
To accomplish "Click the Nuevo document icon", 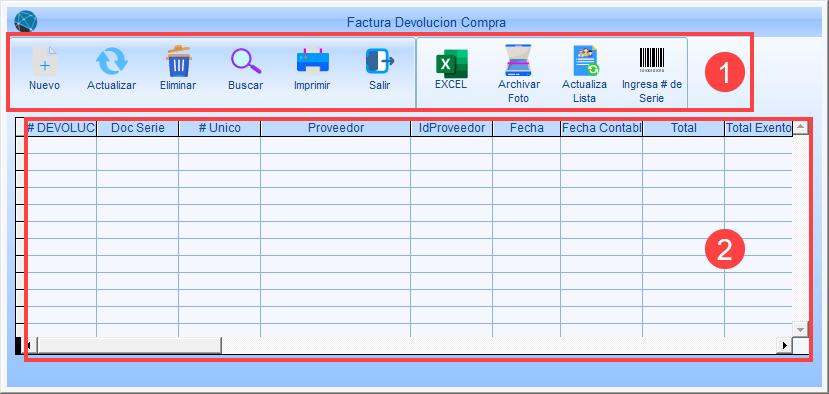I will [44, 61].
